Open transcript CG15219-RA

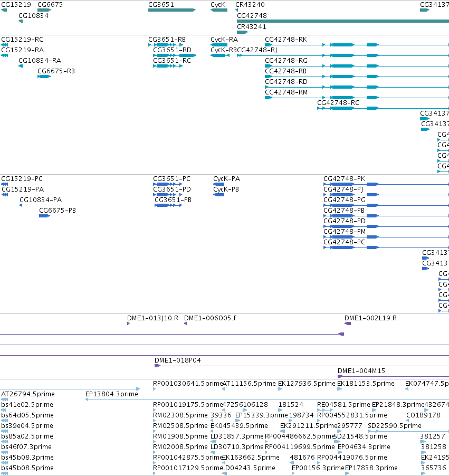coord(23,50)
